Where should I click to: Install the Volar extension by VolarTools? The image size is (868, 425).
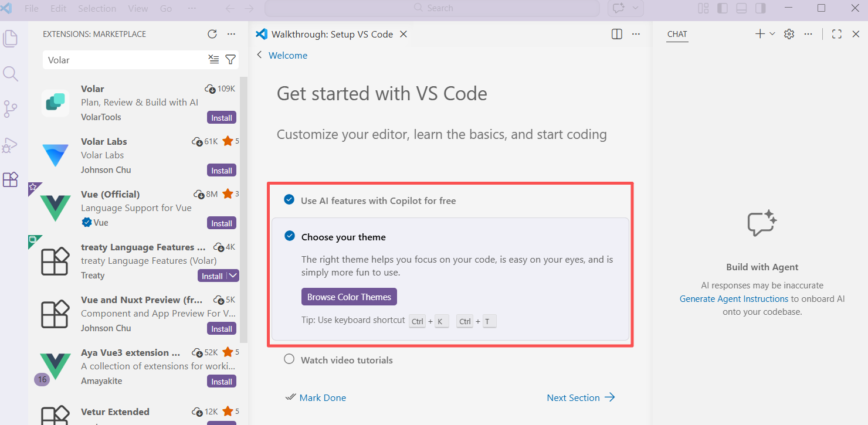pyautogui.click(x=222, y=118)
